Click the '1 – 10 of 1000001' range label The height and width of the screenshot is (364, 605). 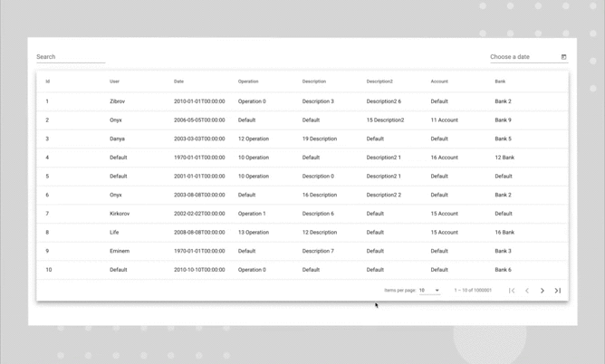coord(473,290)
